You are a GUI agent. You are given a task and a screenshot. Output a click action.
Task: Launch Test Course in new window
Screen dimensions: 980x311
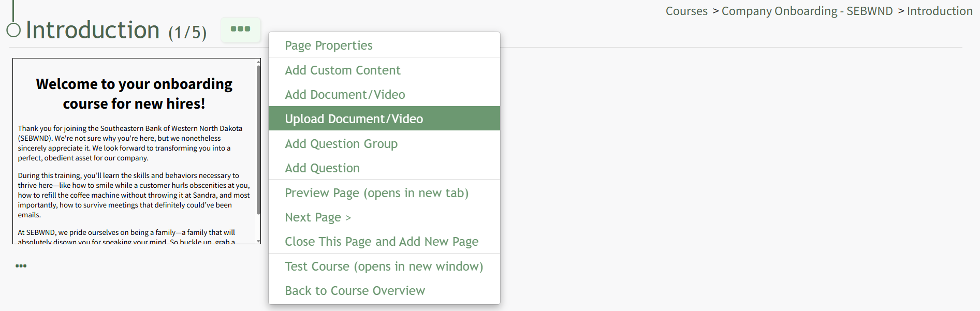click(x=384, y=266)
